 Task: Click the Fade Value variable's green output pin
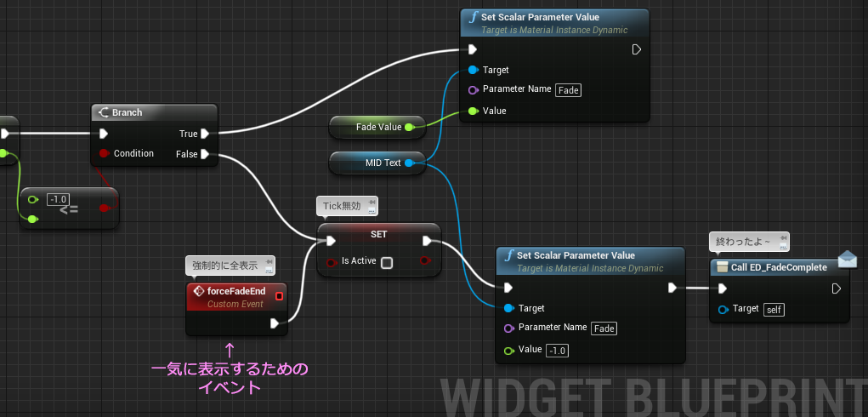point(409,128)
